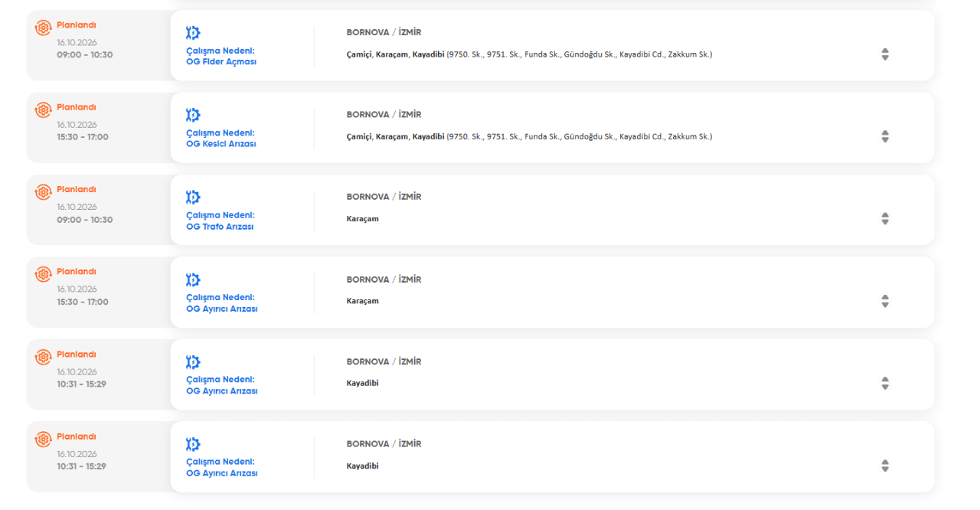Click blue wrench icon above OG Fider Açması
The width and height of the screenshot is (980, 510).
(193, 33)
